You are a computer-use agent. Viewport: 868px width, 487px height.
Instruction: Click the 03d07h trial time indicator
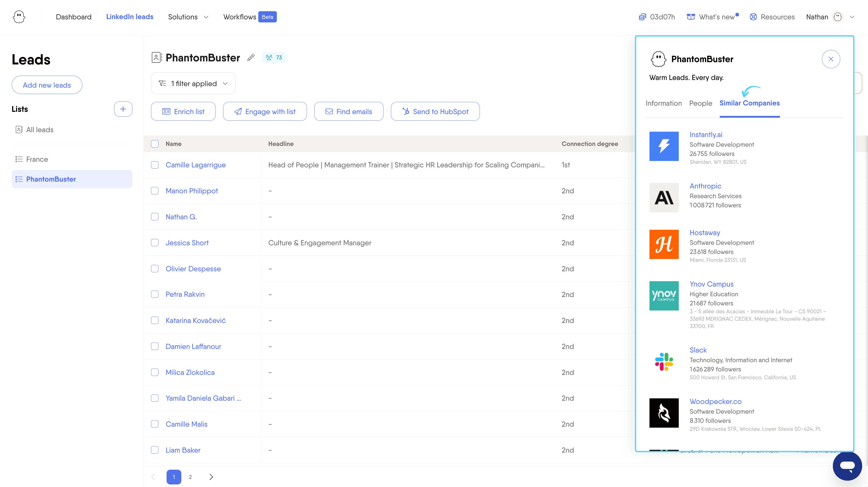(x=657, y=17)
